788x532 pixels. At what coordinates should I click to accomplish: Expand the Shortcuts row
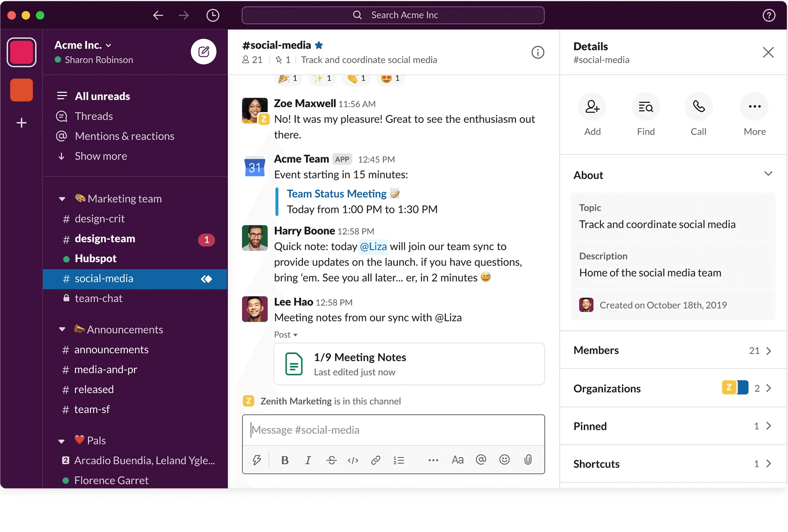pyautogui.click(x=673, y=463)
